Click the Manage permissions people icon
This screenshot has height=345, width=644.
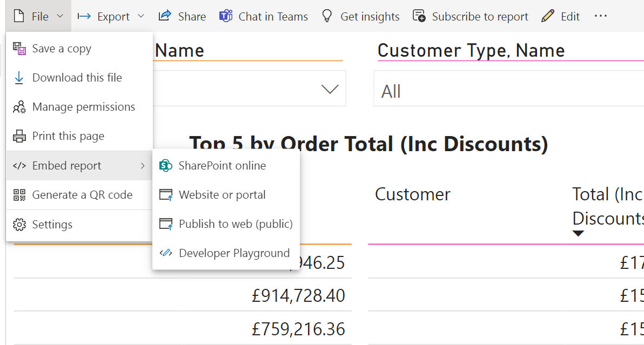tap(19, 107)
